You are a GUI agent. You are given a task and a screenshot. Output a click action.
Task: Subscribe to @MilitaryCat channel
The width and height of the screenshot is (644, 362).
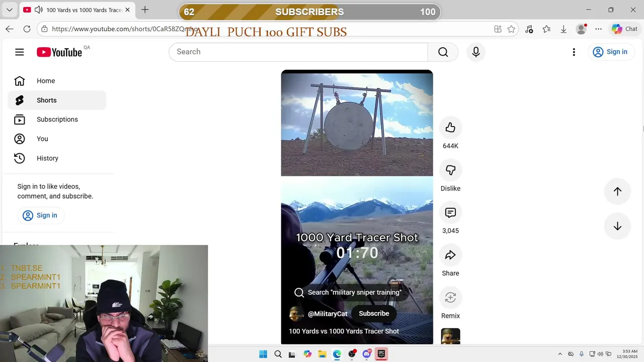(x=374, y=313)
